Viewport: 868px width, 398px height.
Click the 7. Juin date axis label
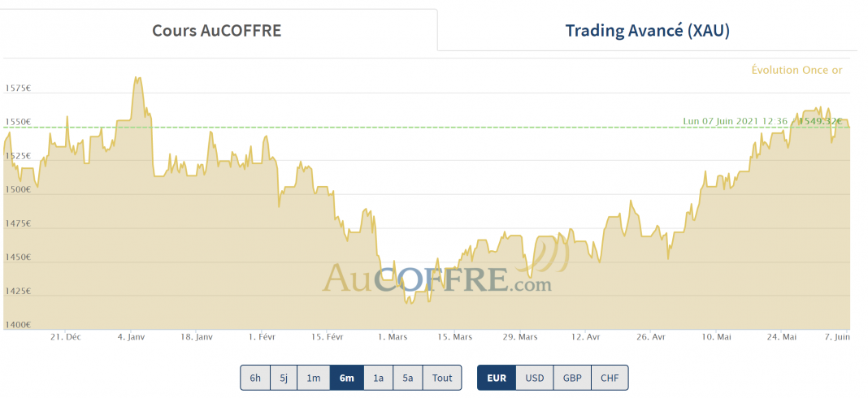pos(836,336)
